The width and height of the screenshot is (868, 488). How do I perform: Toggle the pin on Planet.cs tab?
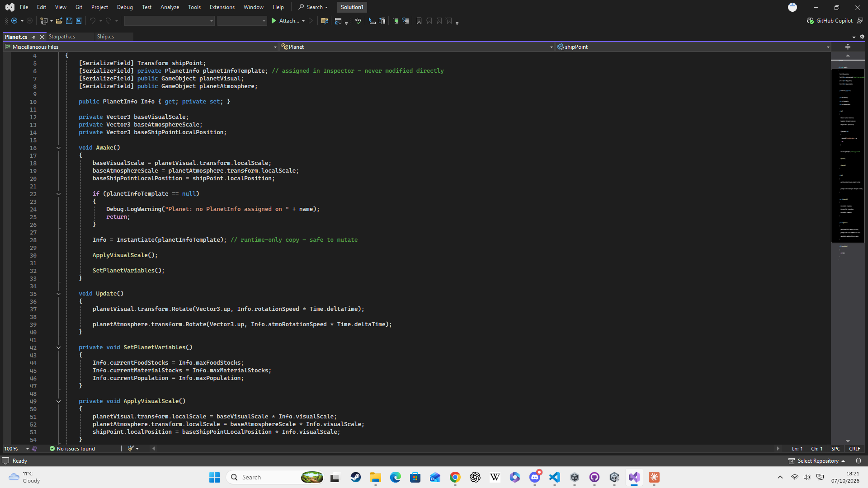pyautogui.click(x=33, y=37)
